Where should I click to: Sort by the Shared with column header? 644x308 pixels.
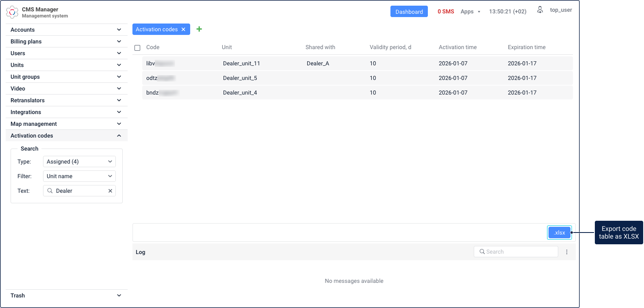(x=320, y=47)
